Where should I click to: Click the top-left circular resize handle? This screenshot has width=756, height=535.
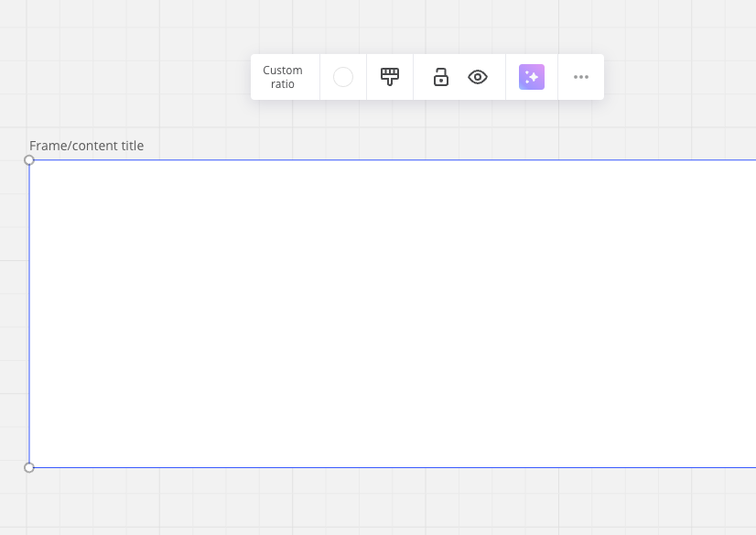click(x=29, y=159)
